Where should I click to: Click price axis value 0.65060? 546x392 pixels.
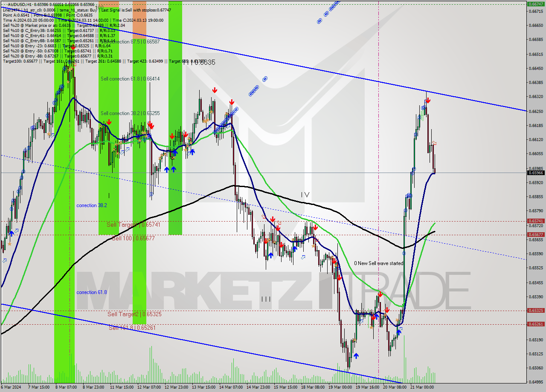click(536, 368)
